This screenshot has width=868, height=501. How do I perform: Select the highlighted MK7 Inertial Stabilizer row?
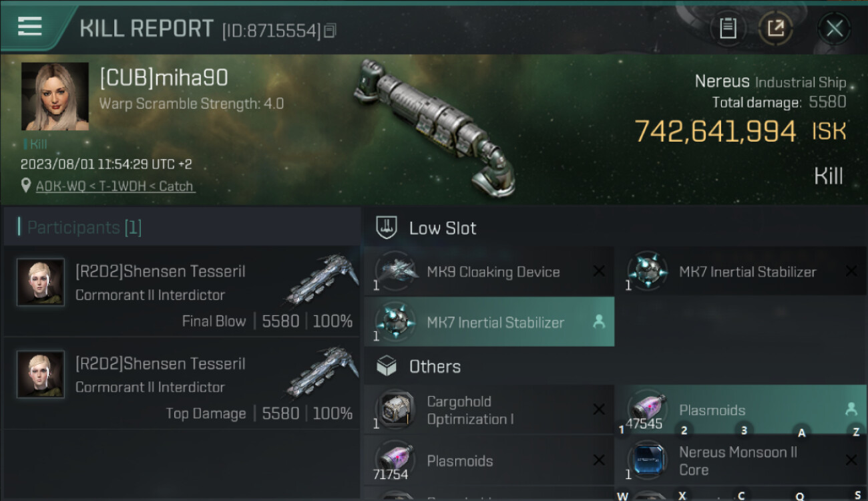pos(489,322)
